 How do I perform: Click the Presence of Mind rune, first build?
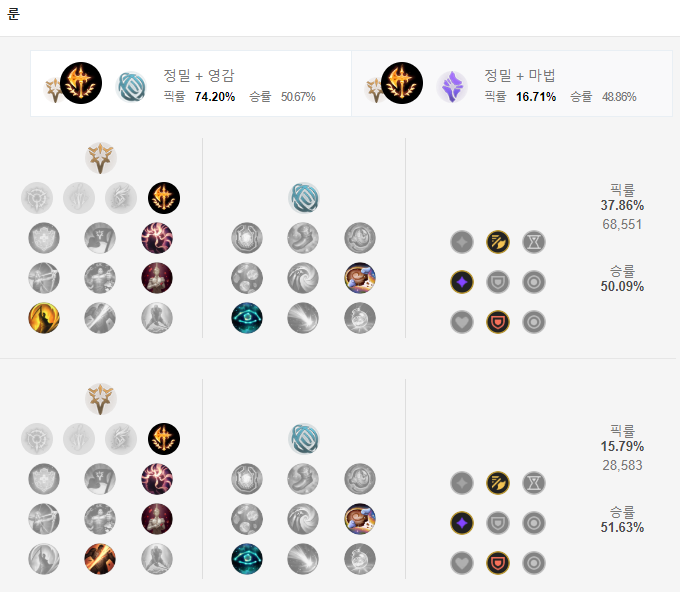pos(157,238)
